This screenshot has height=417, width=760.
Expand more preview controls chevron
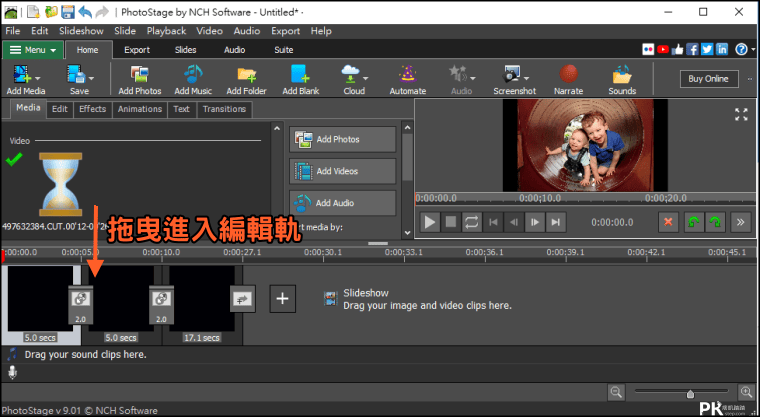tap(741, 223)
